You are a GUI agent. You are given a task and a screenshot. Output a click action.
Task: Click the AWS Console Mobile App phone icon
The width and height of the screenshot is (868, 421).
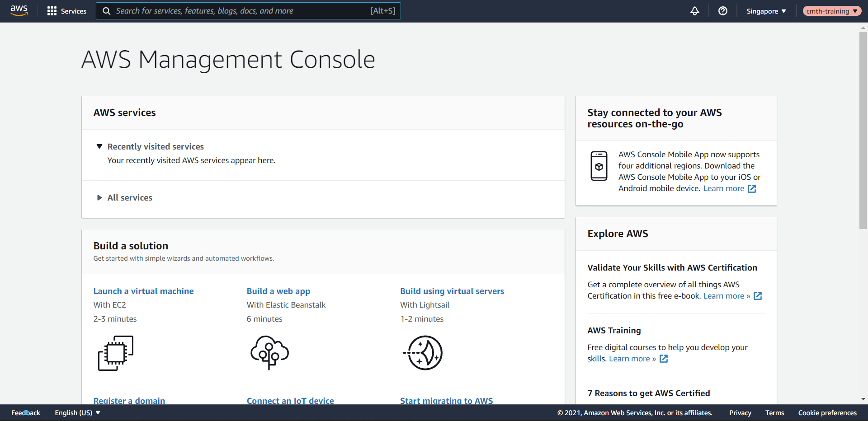pos(599,166)
